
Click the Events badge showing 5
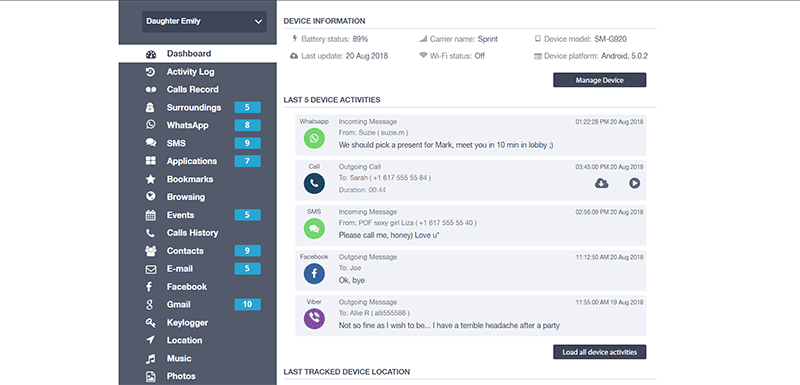pyautogui.click(x=247, y=215)
